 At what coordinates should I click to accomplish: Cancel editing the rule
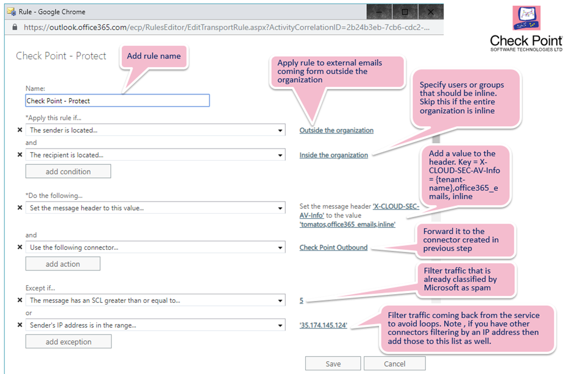pos(394,364)
